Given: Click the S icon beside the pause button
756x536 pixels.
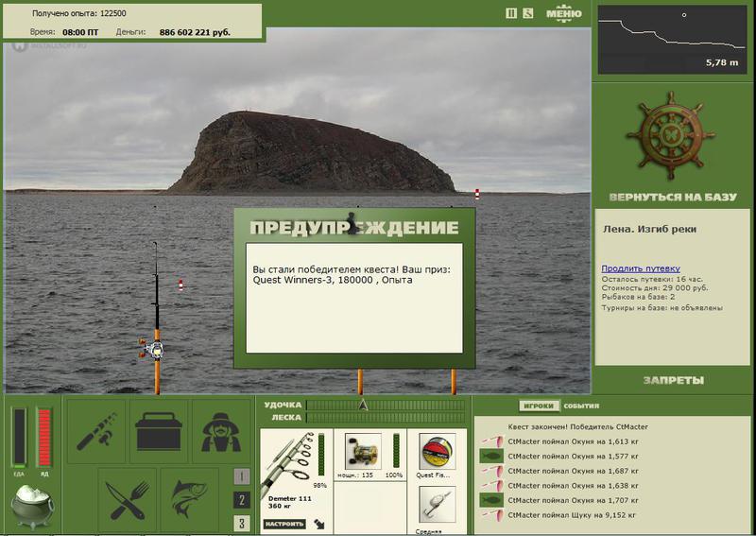Looking at the screenshot, I should [x=528, y=13].
